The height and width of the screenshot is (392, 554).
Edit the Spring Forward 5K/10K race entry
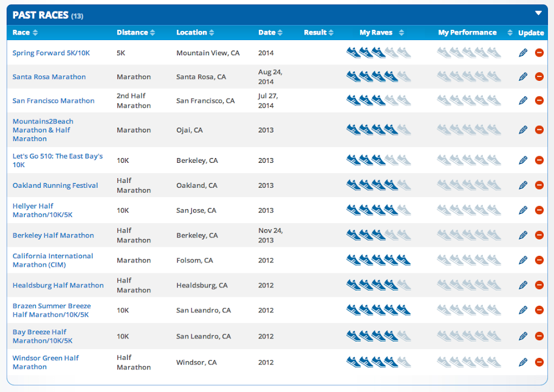(523, 53)
